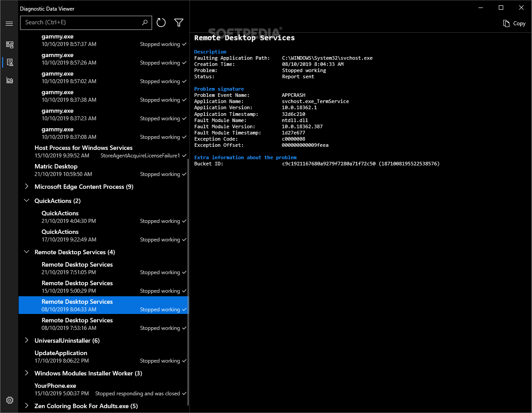Screen dimensions: 532x413
Task: Select gammy.exe report from 8:57:26 AM
Action: [104, 59]
